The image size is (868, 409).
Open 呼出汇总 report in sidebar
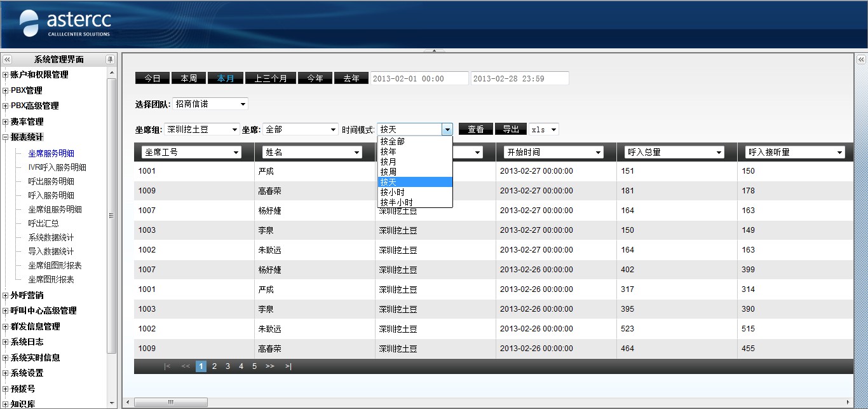pyautogui.click(x=43, y=223)
